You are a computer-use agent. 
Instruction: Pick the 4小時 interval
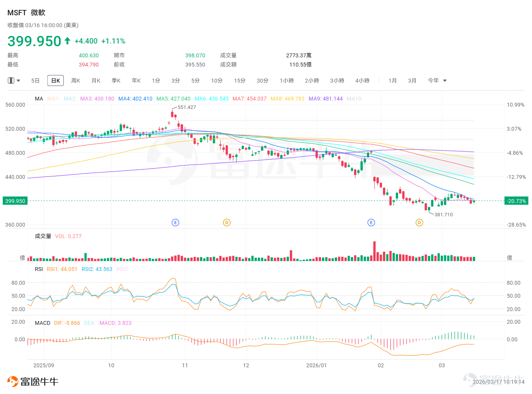point(362,81)
